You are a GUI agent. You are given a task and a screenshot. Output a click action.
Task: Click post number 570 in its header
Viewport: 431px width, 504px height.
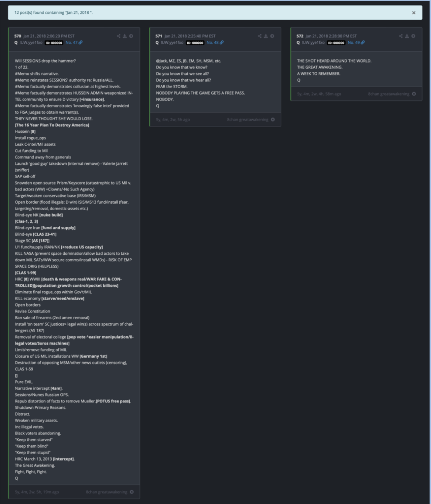tap(18, 36)
